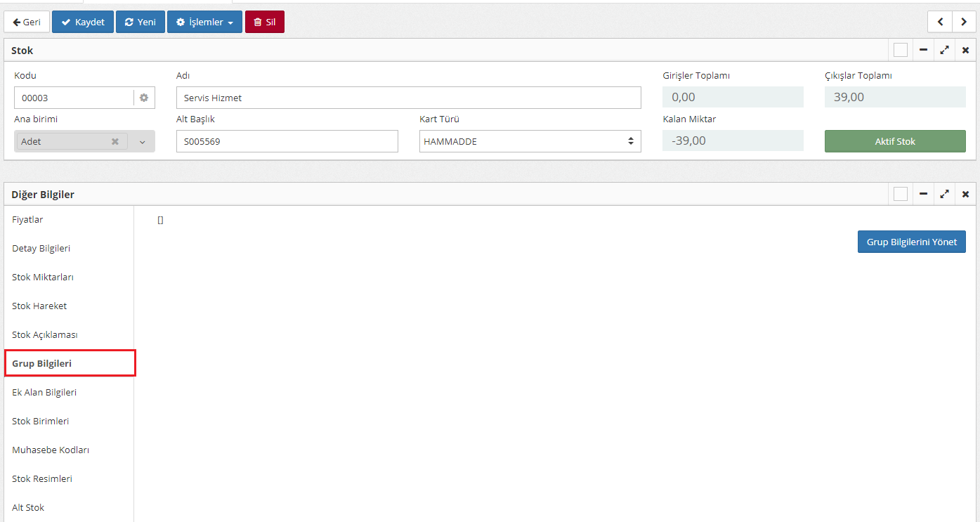The image size is (980, 522).
Task: Open the İşlemler dropdown menu
Action: click(204, 22)
